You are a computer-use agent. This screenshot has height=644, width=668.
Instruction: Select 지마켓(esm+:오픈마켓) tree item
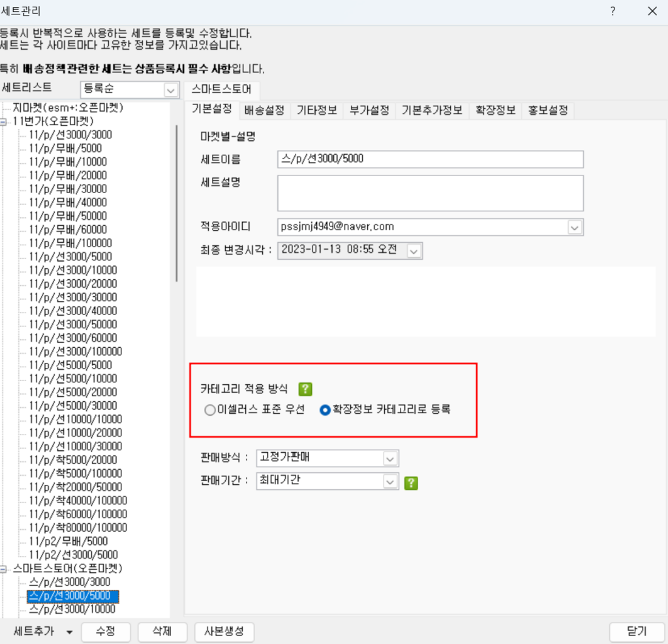[x=68, y=108]
